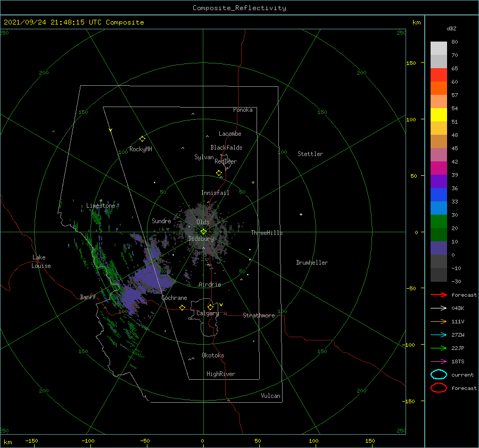Select the green 20–30 dBZ swatch
This screenshot has height=448, width=479.
pyautogui.click(x=439, y=222)
